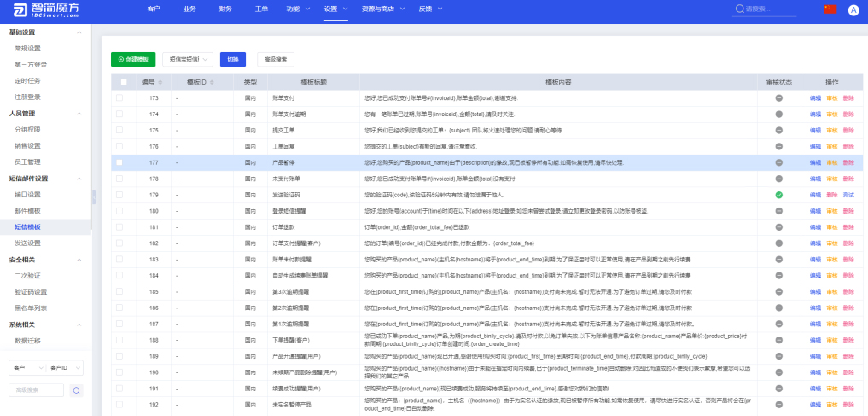Select the checkbox for row 177 产品暂停
The height and width of the screenshot is (416, 868).
tap(119, 162)
